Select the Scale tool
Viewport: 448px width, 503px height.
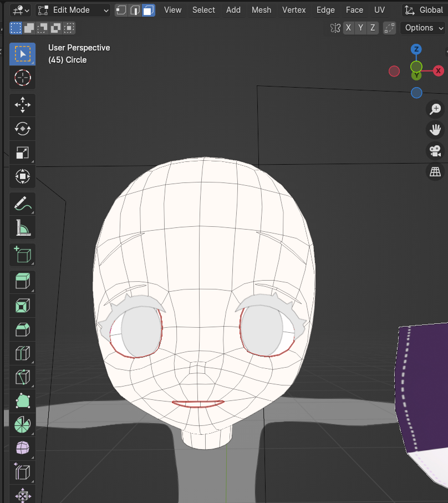(x=22, y=153)
